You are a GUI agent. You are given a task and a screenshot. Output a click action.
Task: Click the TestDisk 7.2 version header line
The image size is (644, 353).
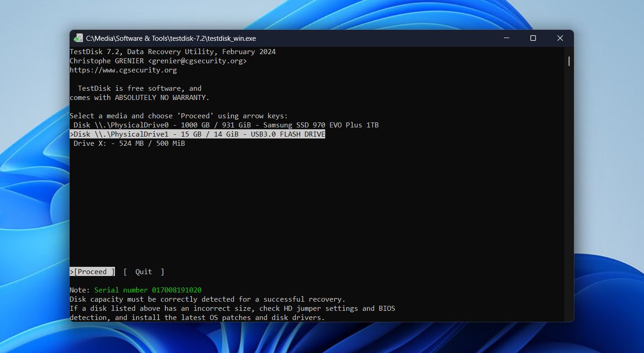click(x=172, y=51)
